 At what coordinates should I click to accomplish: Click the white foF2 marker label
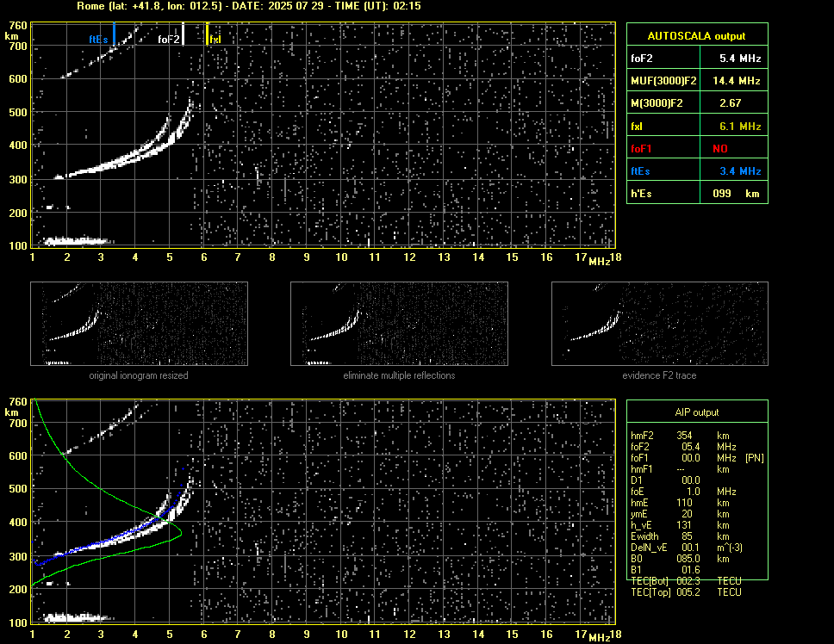[169, 40]
